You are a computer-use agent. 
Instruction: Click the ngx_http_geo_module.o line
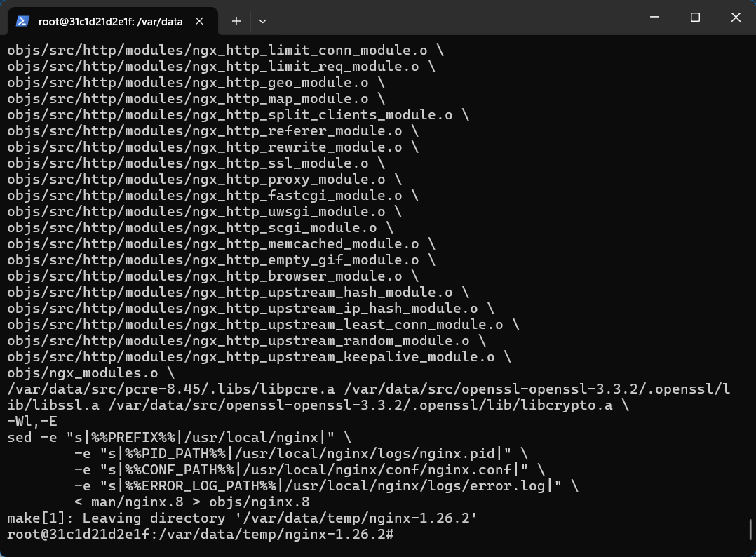tap(196, 83)
